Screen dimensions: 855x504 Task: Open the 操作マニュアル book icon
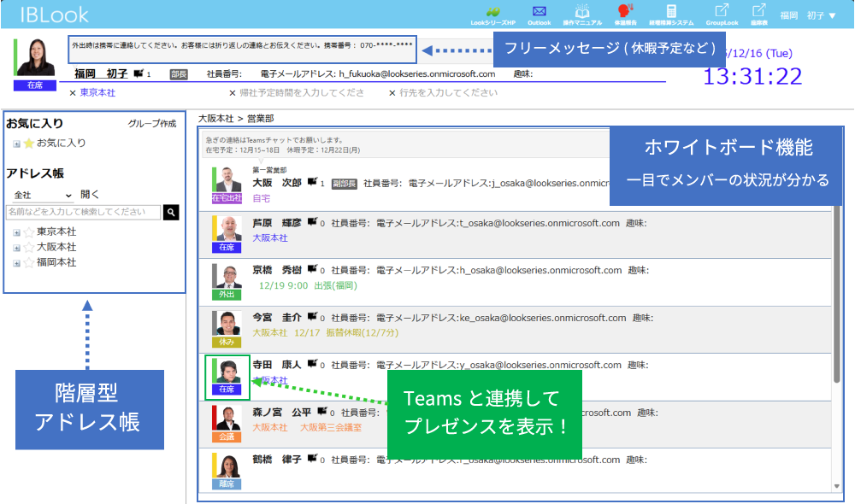582,11
